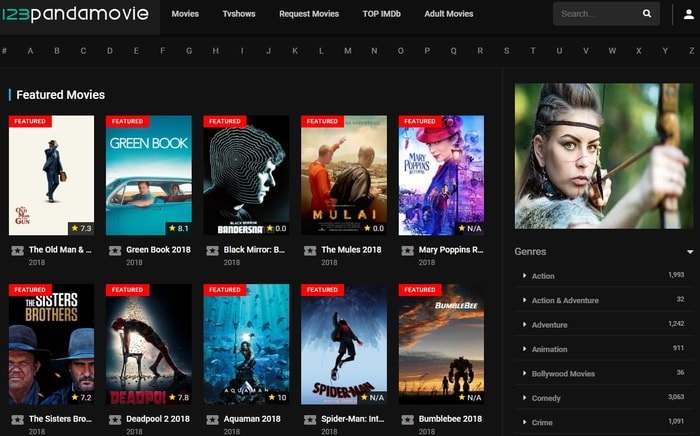Image resolution: width=700 pixels, height=436 pixels.
Task: Click the film icon beside Mary Poppins
Action: point(407,250)
